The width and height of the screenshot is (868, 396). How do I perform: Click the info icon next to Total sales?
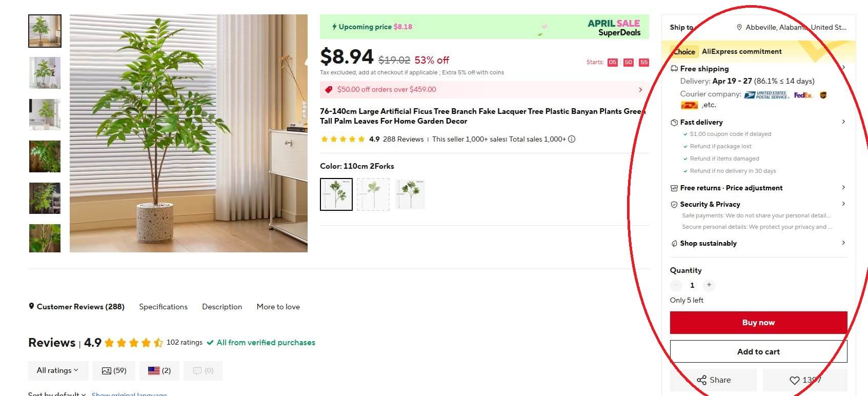coord(572,139)
